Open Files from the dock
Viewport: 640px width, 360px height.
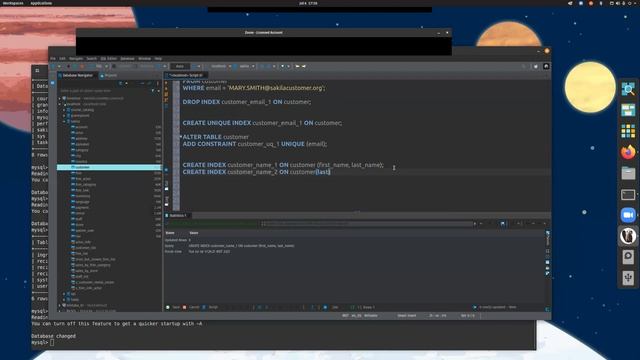point(628,173)
